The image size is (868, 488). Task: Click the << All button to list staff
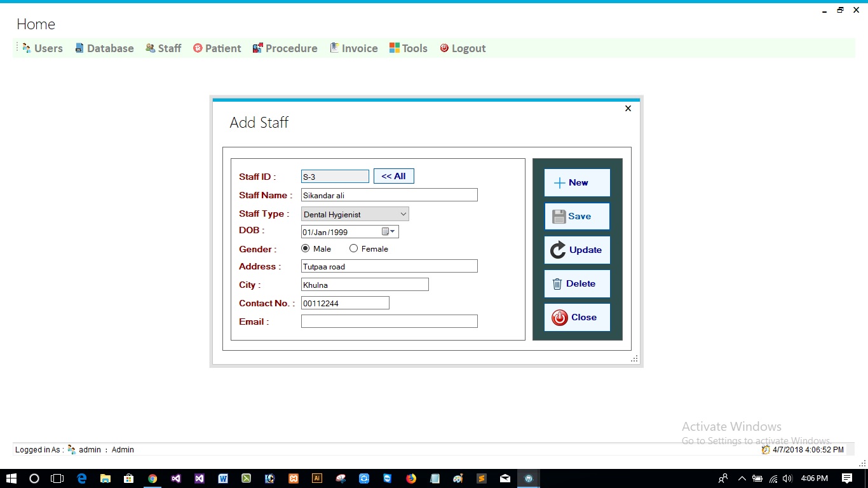pos(393,176)
